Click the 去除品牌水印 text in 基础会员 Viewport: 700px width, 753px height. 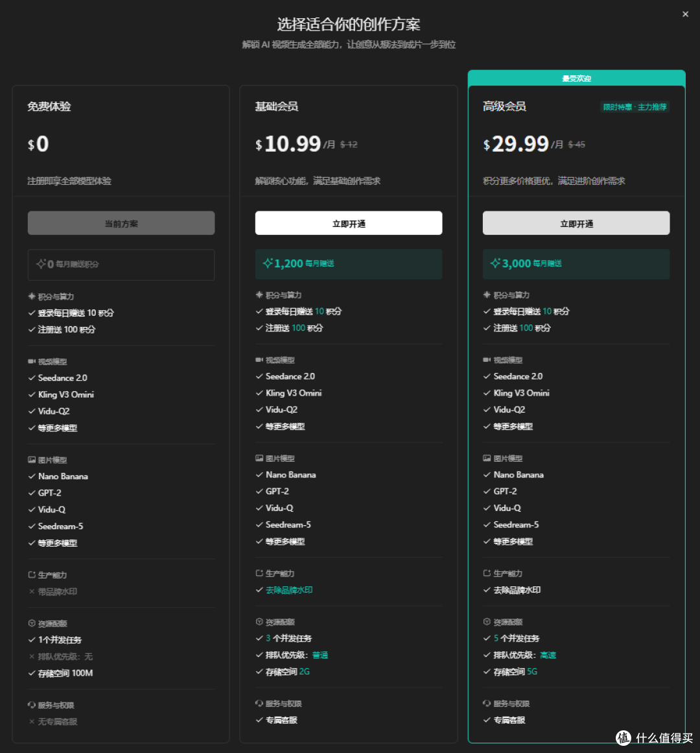click(289, 590)
